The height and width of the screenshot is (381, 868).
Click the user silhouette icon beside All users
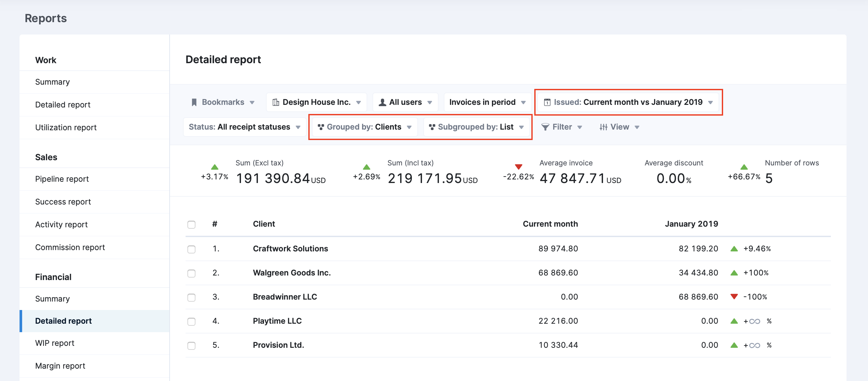coord(382,102)
